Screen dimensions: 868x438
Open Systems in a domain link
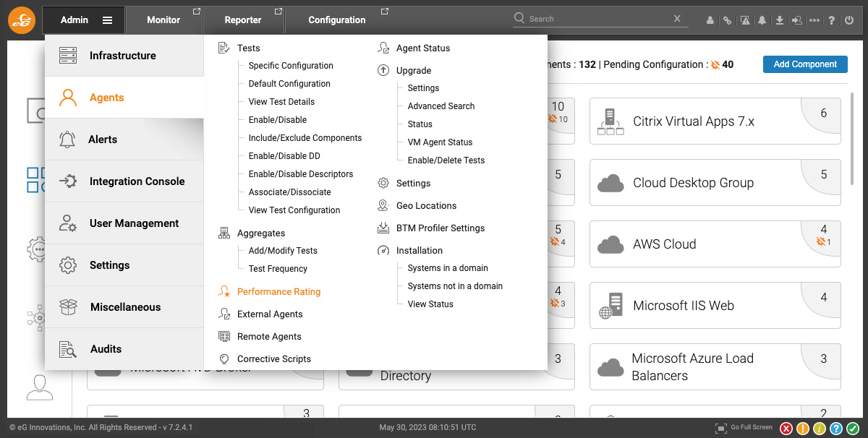pyautogui.click(x=448, y=268)
